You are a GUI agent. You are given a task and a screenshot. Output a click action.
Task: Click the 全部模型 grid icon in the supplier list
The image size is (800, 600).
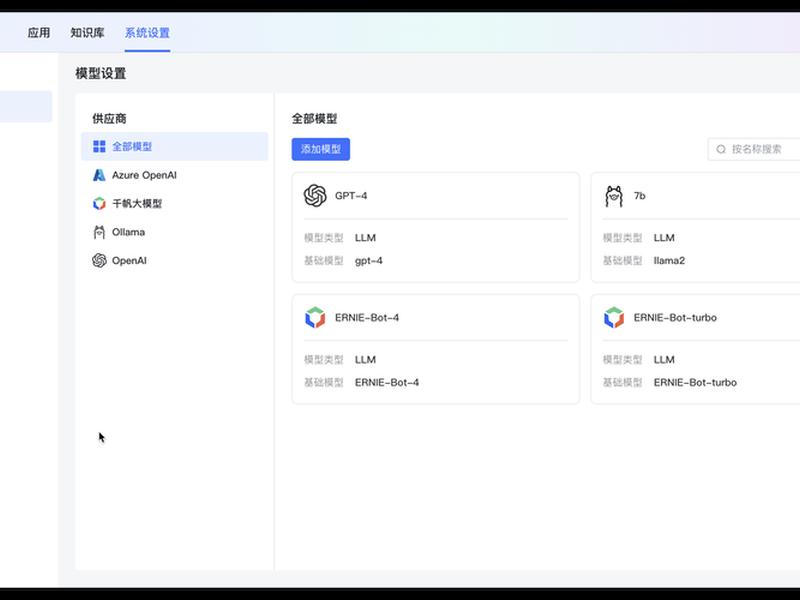(99, 146)
